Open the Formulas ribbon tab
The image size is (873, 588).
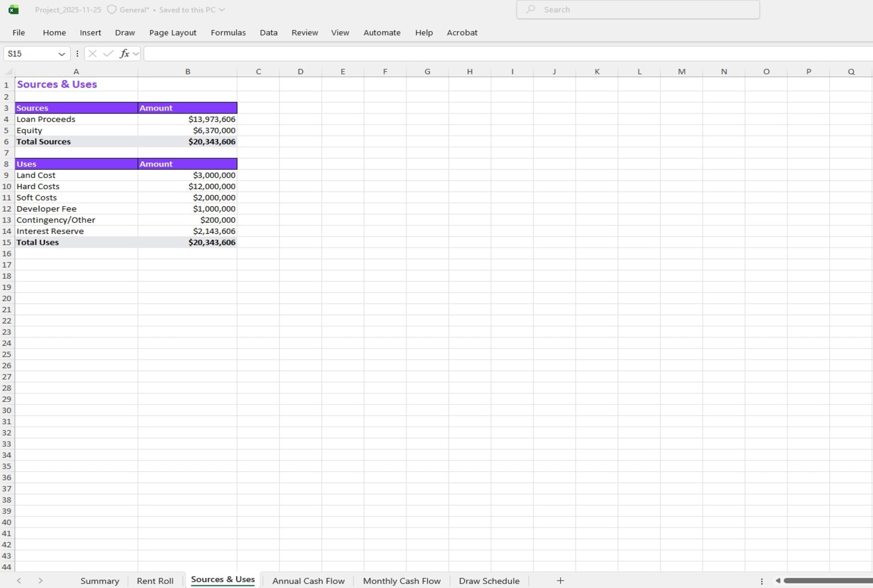point(228,33)
